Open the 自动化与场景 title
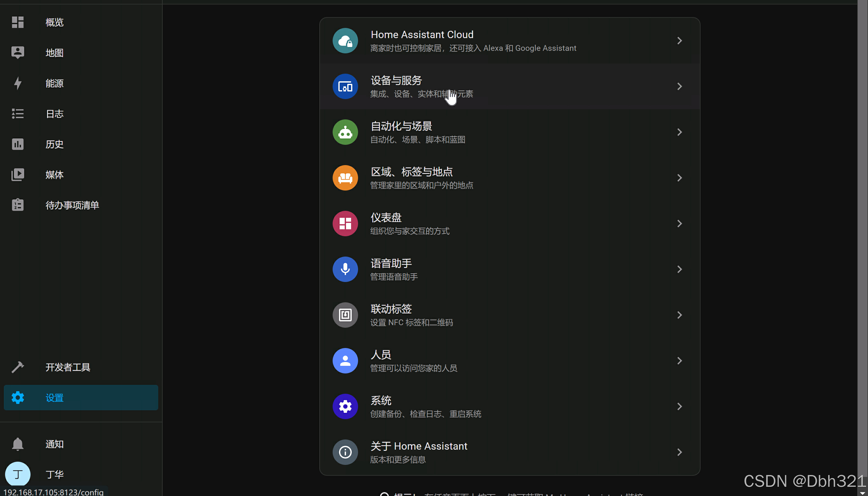Screen dimensions: 868x496 (402, 126)
